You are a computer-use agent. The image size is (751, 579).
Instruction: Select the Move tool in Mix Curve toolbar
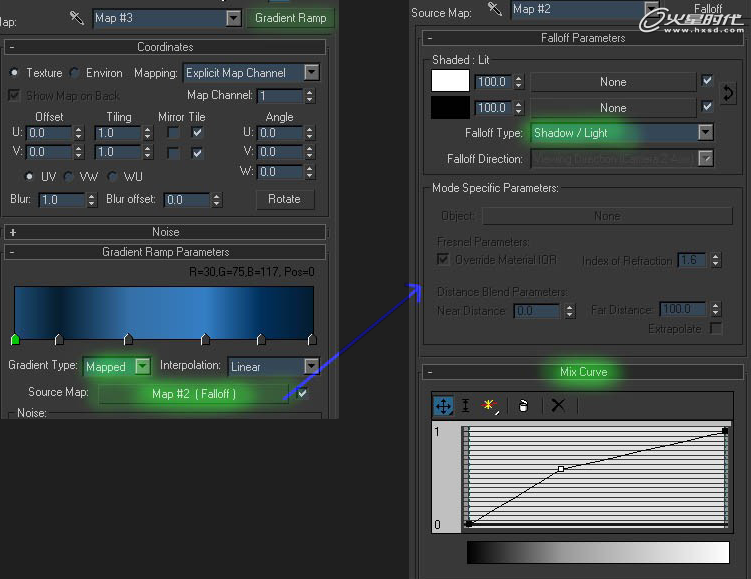[443, 405]
